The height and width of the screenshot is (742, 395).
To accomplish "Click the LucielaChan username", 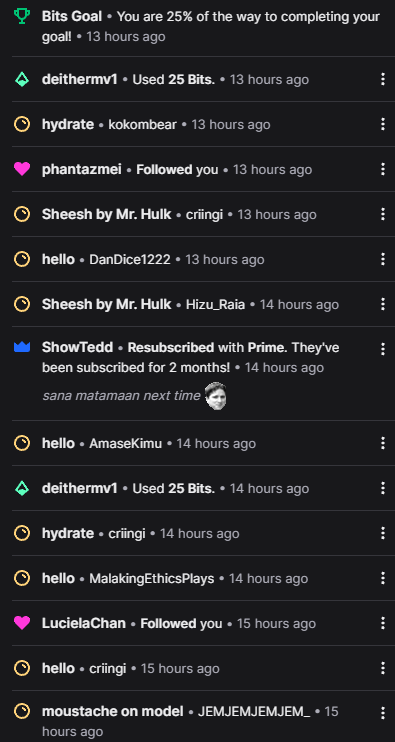I will tap(84, 623).
